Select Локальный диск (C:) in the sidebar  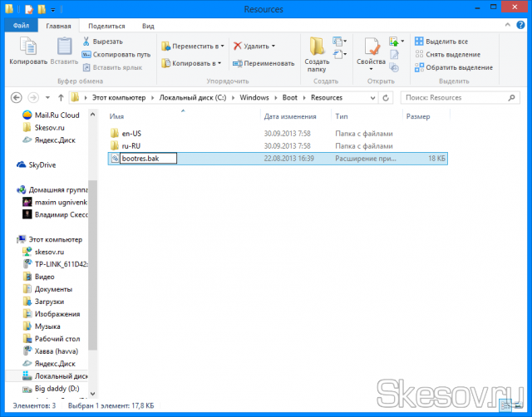(58, 375)
